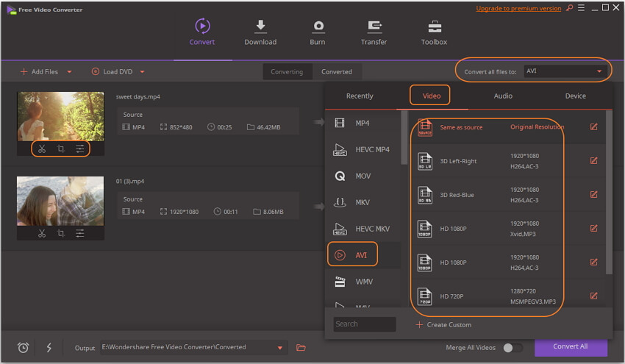Screen dimensions: 625x364
Task: Click the 01 (3).mp4 file name
Action: [130, 182]
